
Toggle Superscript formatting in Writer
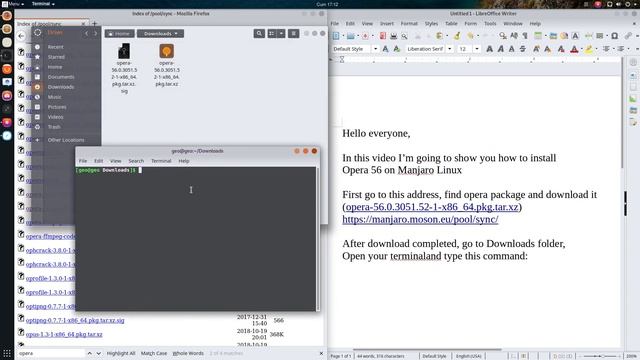tap(536, 49)
